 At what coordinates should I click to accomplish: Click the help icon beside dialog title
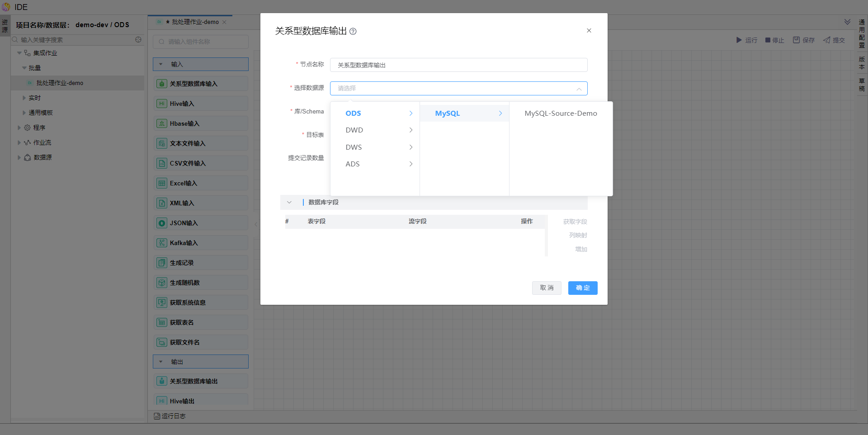[353, 32]
